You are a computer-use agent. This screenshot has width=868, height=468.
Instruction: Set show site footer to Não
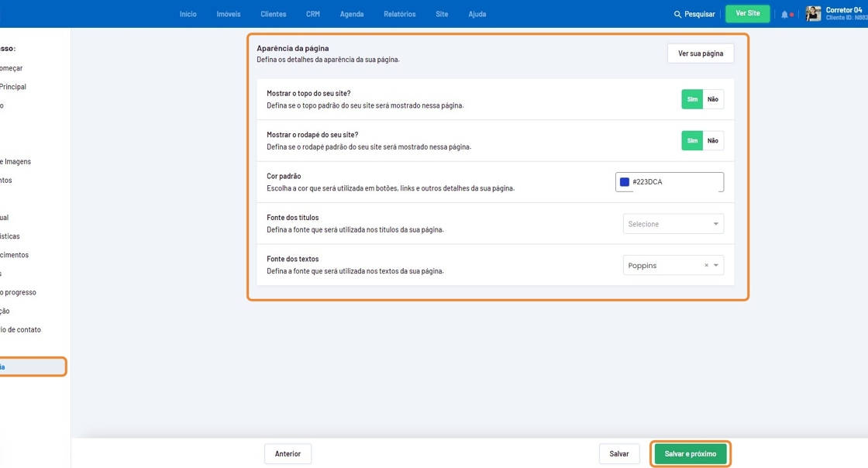coord(713,141)
